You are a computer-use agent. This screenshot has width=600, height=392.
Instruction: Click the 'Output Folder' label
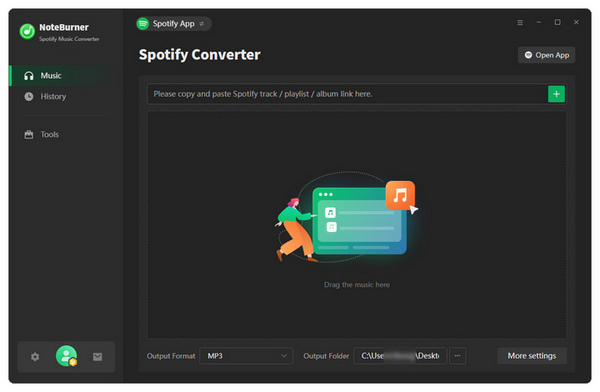(x=326, y=356)
